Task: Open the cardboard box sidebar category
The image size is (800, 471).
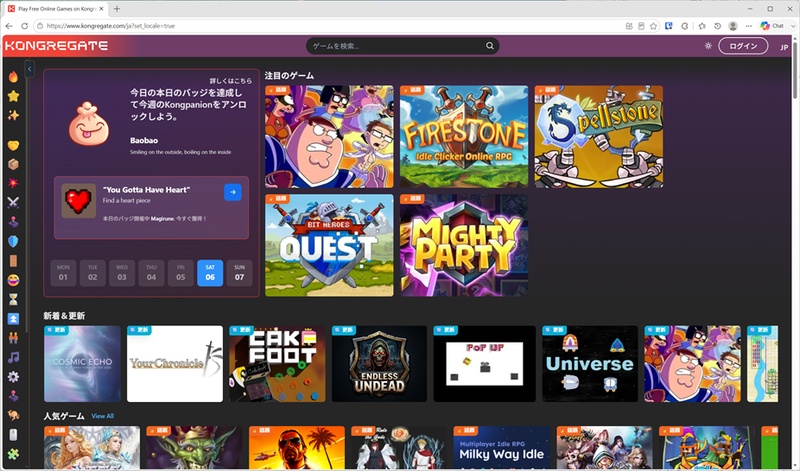Action: tap(13, 164)
